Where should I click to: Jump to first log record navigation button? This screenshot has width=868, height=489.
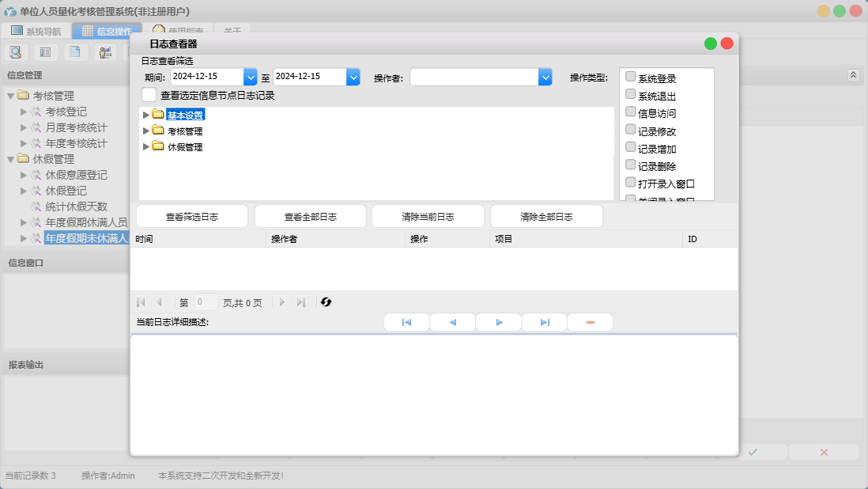[x=406, y=323]
